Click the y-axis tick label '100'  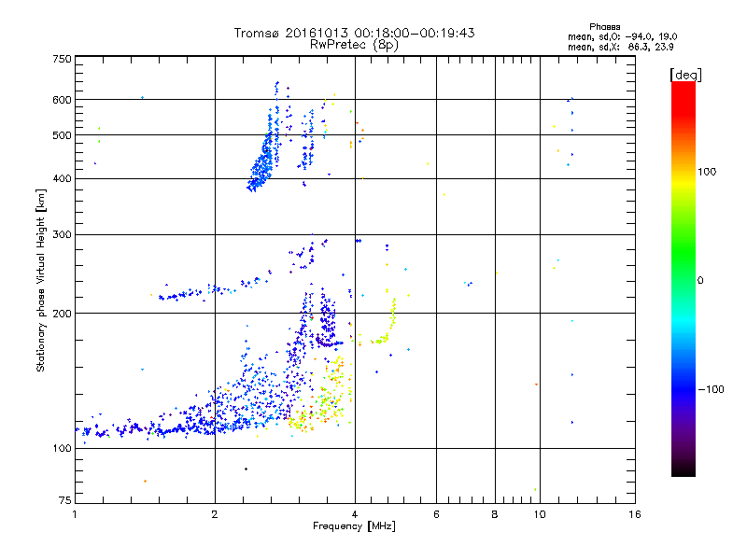tap(62, 448)
